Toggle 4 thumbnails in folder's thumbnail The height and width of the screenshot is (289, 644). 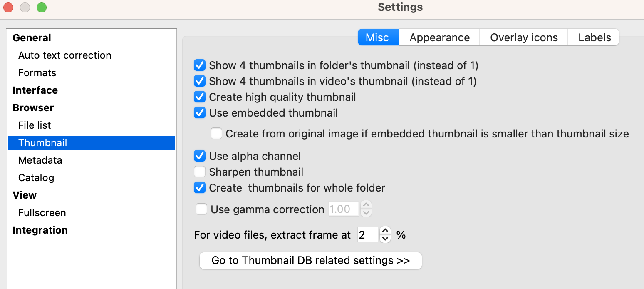click(200, 65)
